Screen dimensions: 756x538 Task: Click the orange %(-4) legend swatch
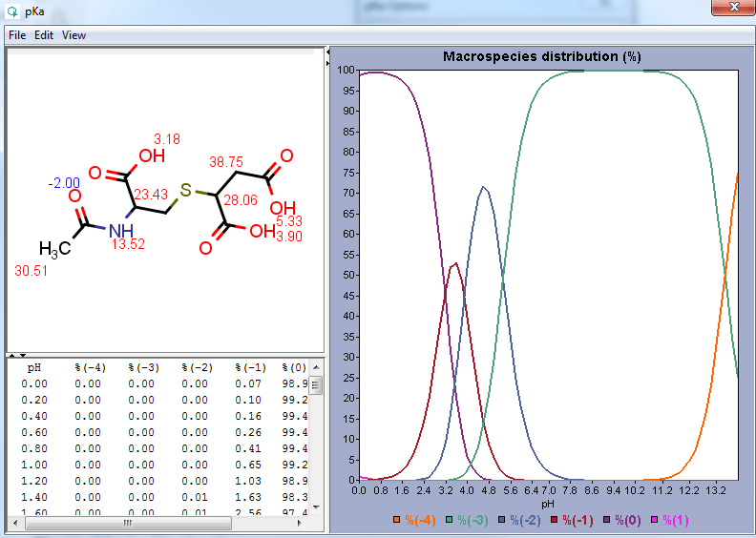[x=396, y=520]
